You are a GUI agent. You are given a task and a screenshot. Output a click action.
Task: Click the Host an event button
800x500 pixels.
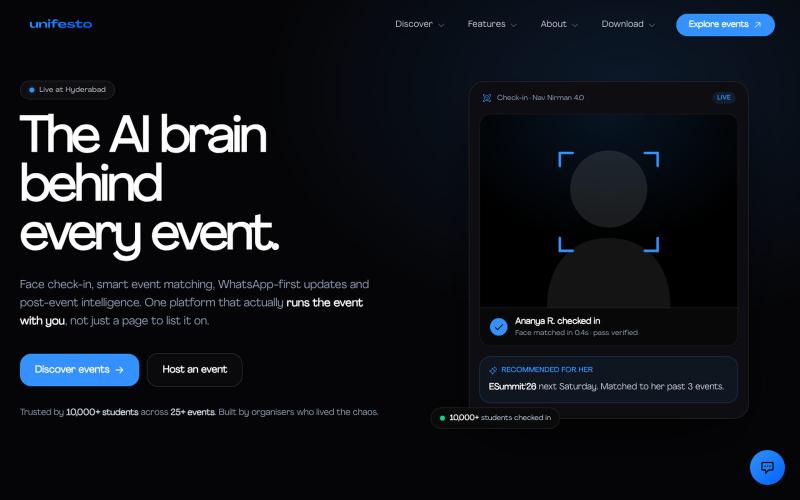pyautogui.click(x=194, y=370)
